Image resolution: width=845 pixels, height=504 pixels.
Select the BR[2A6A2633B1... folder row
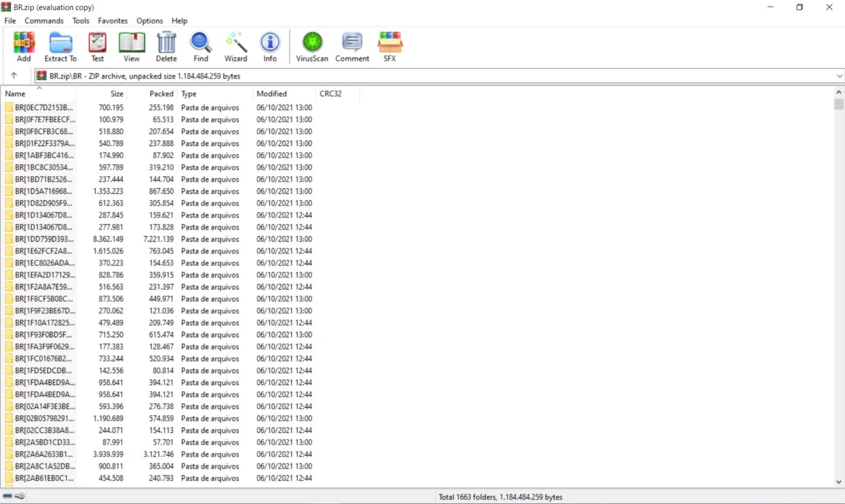tap(158, 455)
